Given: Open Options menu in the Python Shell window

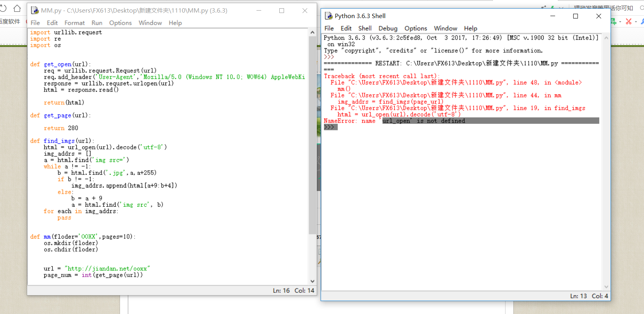Looking at the screenshot, I should pos(415,28).
